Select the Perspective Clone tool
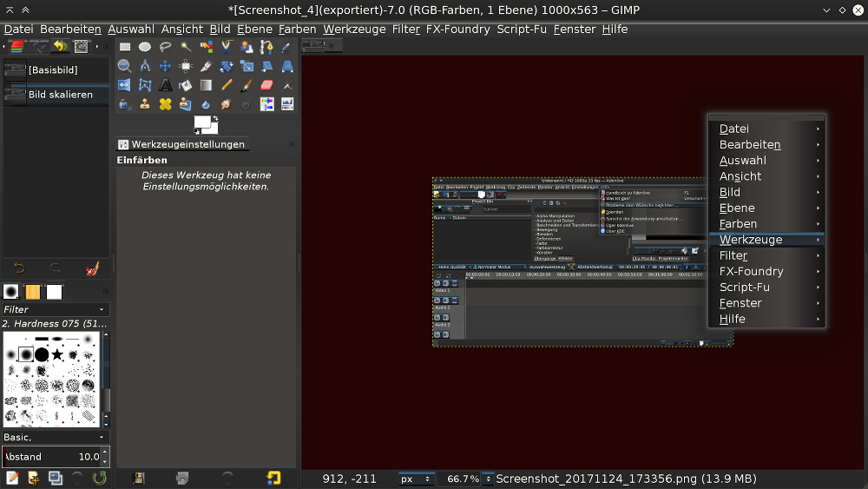The width and height of the screenshot is (868, 489). click(x=186, y=104)
